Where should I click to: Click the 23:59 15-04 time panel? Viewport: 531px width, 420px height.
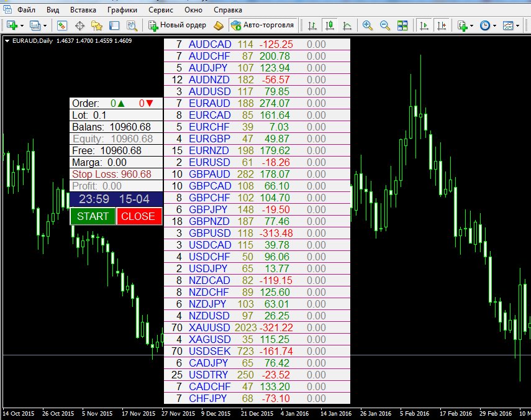[116, 199]
